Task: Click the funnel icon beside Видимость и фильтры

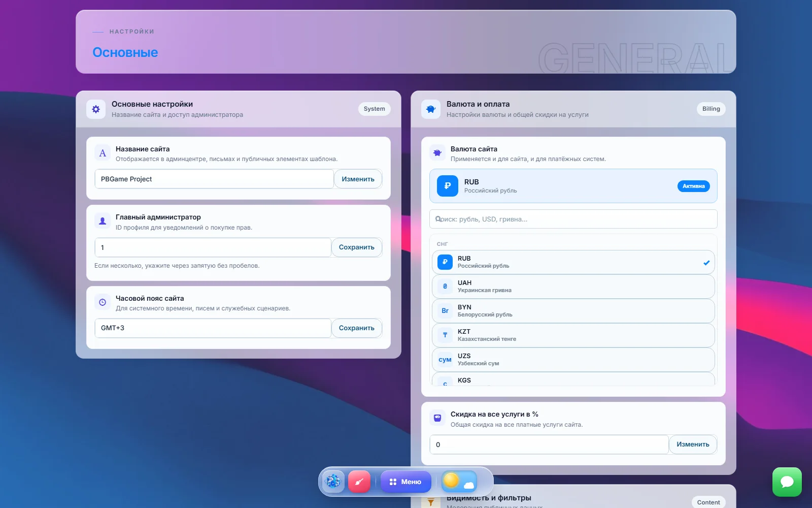Action: point(431,502)
